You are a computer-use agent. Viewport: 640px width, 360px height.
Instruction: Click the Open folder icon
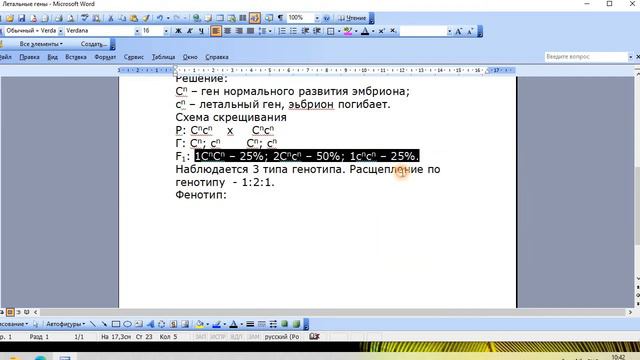(10, 18)
